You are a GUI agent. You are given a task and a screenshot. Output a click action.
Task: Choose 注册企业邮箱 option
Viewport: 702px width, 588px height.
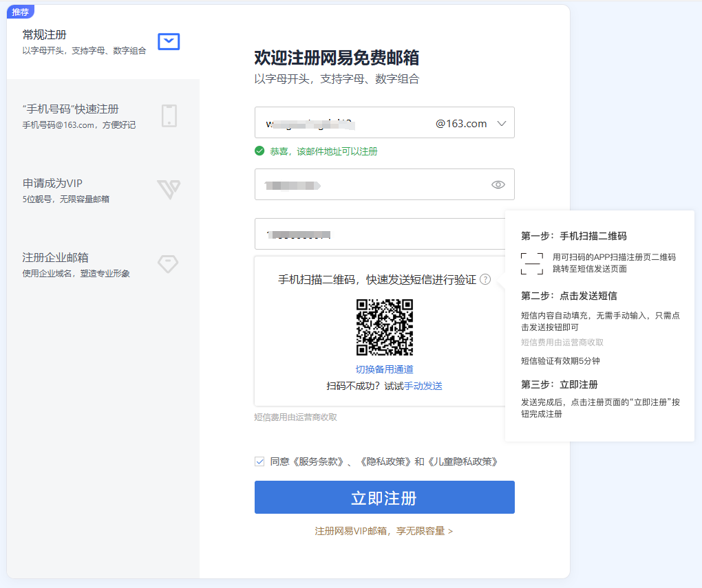(103, 265)
